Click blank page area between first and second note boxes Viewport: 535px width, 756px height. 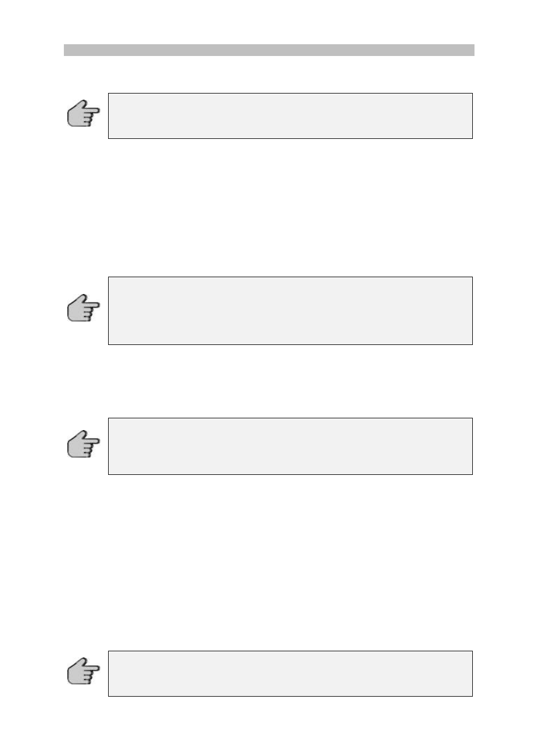click(269, 207)
